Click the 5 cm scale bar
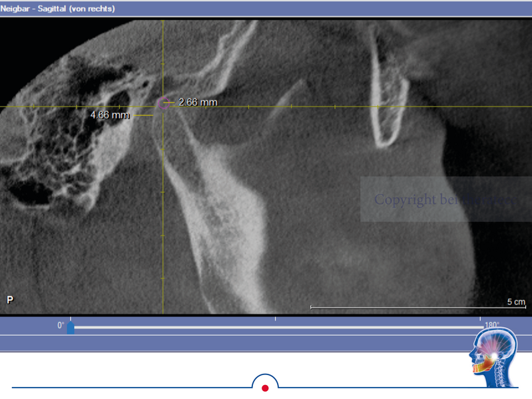The image size is (532, 399). coord(417,307)
